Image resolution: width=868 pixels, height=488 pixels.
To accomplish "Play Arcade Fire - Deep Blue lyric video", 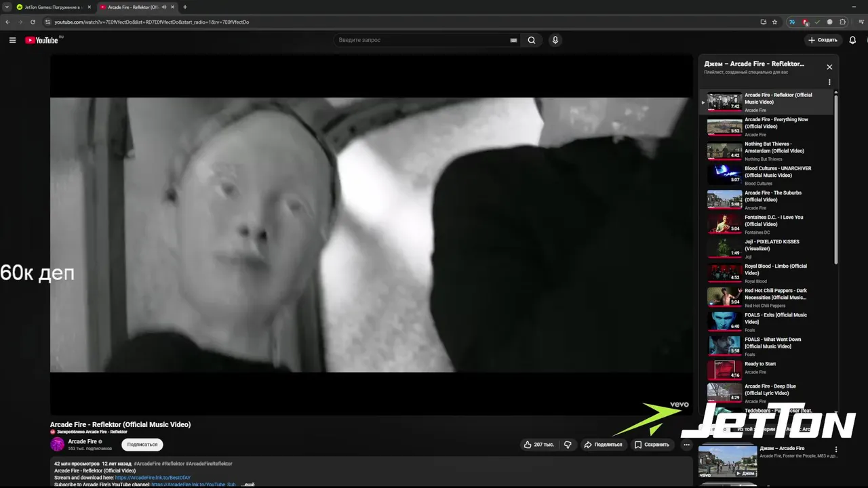I will 767,393.
